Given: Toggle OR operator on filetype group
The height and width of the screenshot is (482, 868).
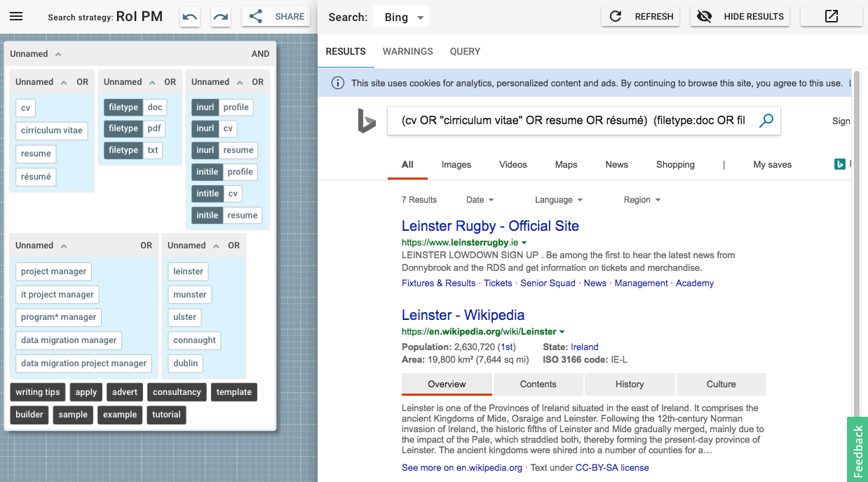Looking at the screenshot, I should pos(170,82).
